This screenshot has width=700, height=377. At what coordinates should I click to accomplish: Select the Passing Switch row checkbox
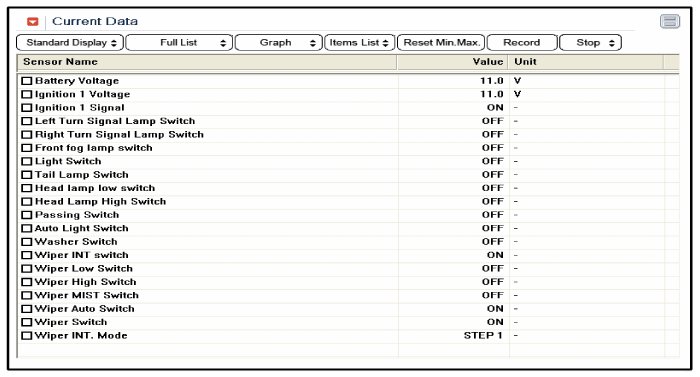click(x=27, y=215)
